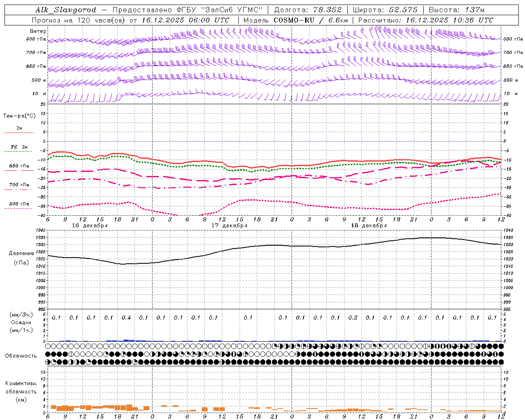Select the 'Широта: 52.575' header field
The image size is (525, 420).
click(x=385, y=10)
